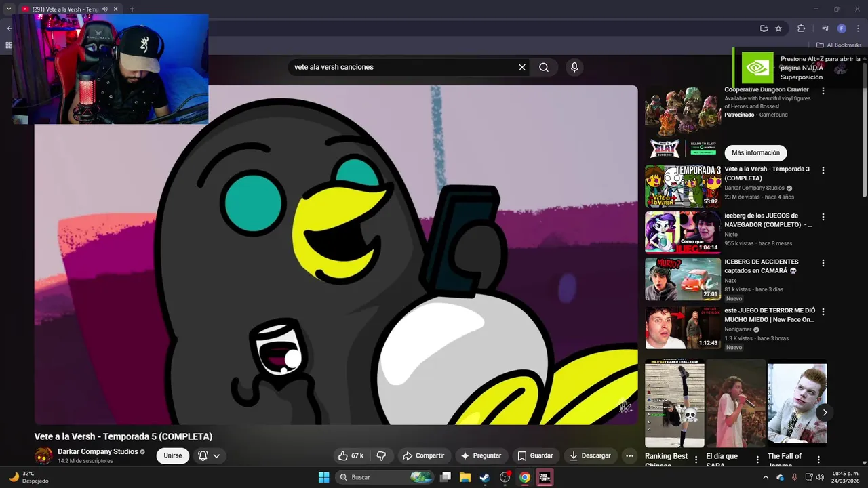Dislike the video with thumbs-down icon
Image resolution: width=868 pixels, height=488 pixels.
pos(381,455)
